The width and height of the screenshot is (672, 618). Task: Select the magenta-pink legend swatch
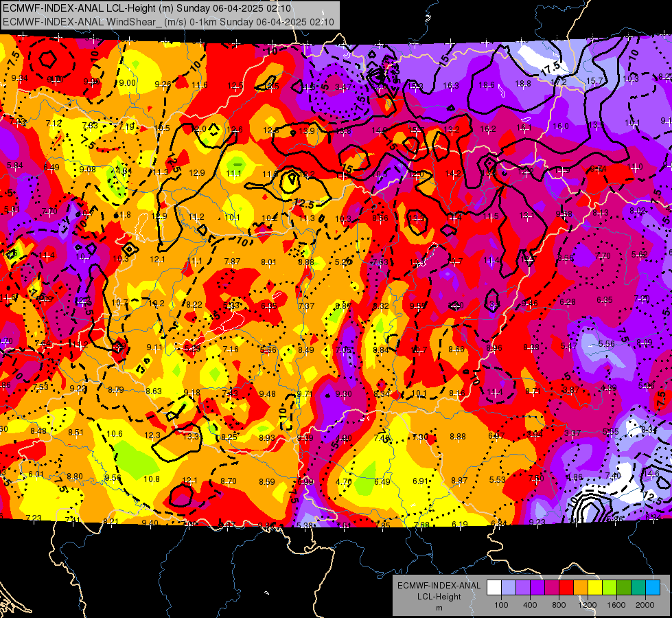coord(552,588)
